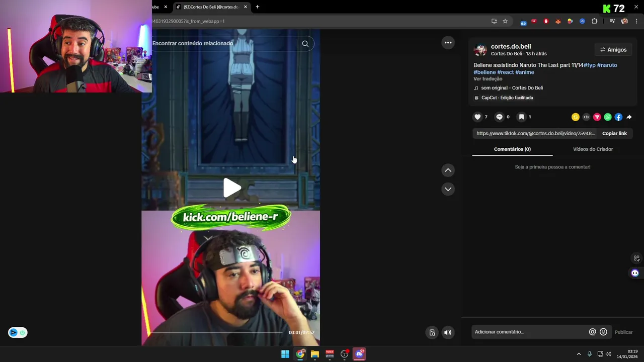
Task: Open som original - Cortes Do Beli sound
Action: coord(508,88)
